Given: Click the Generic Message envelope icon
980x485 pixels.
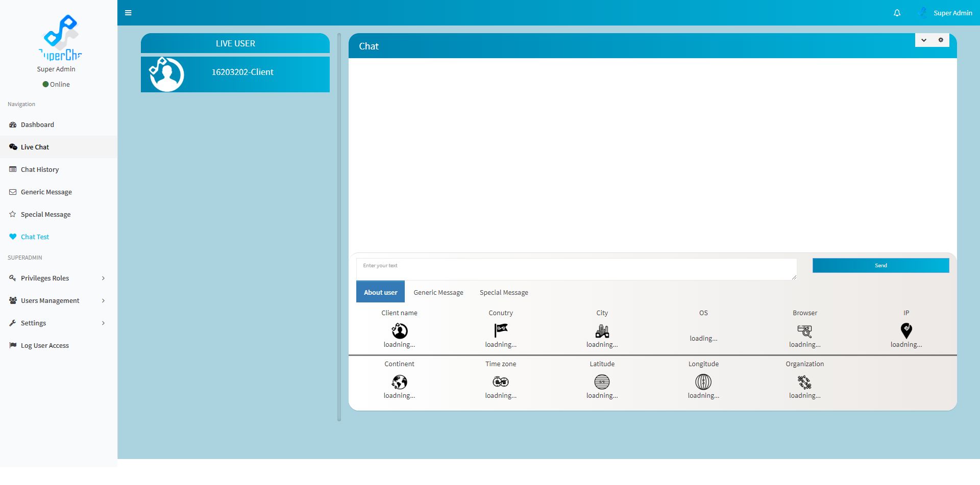Looking at the screenshot, I should [12, 192].
